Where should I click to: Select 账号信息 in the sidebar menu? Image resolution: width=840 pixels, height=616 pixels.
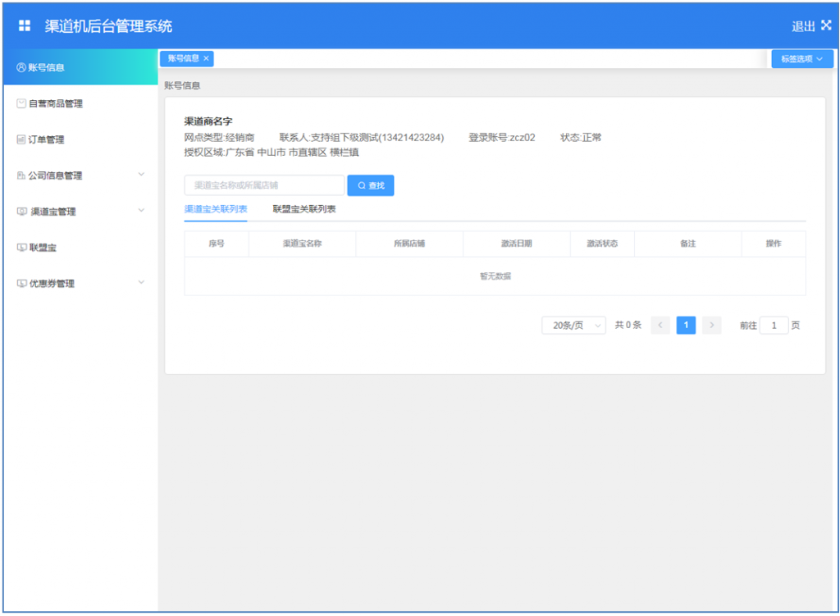(80, 67)
